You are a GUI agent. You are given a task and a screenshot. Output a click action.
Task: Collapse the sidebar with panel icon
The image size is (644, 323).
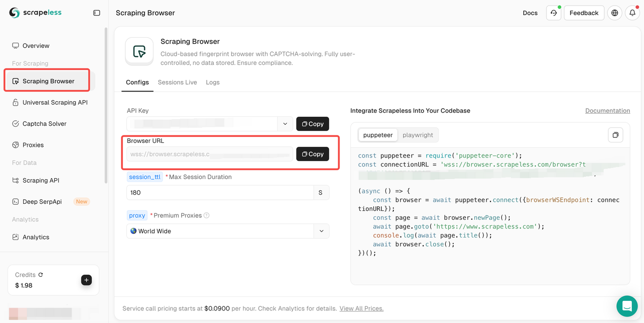pyautogui.click(x=97, y=13)
